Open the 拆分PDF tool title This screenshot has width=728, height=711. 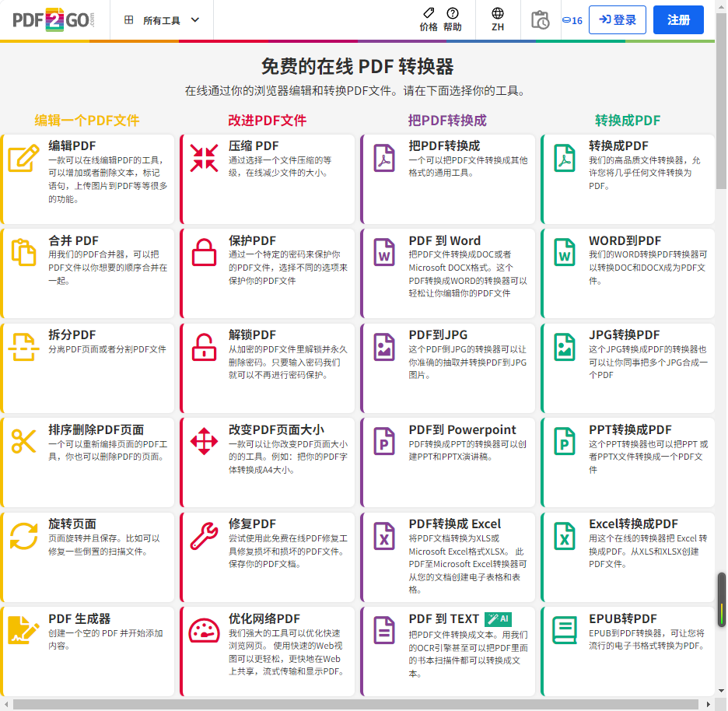72,334
